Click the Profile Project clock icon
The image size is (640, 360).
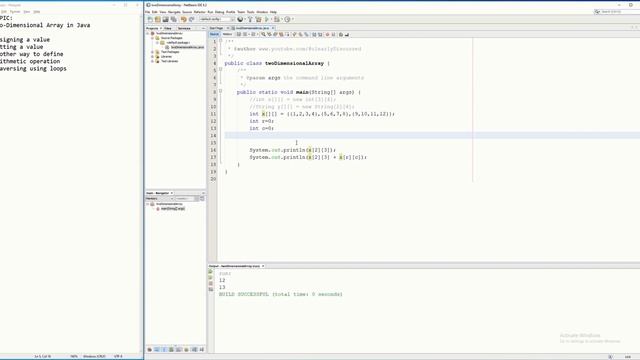tap(287, 19)
